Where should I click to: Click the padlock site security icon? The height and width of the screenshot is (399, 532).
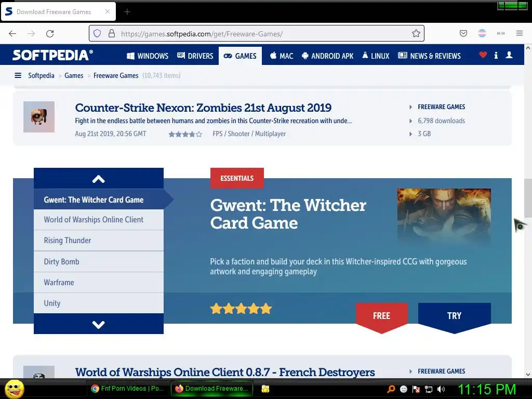pyautogui.click(x=111, y=33)
